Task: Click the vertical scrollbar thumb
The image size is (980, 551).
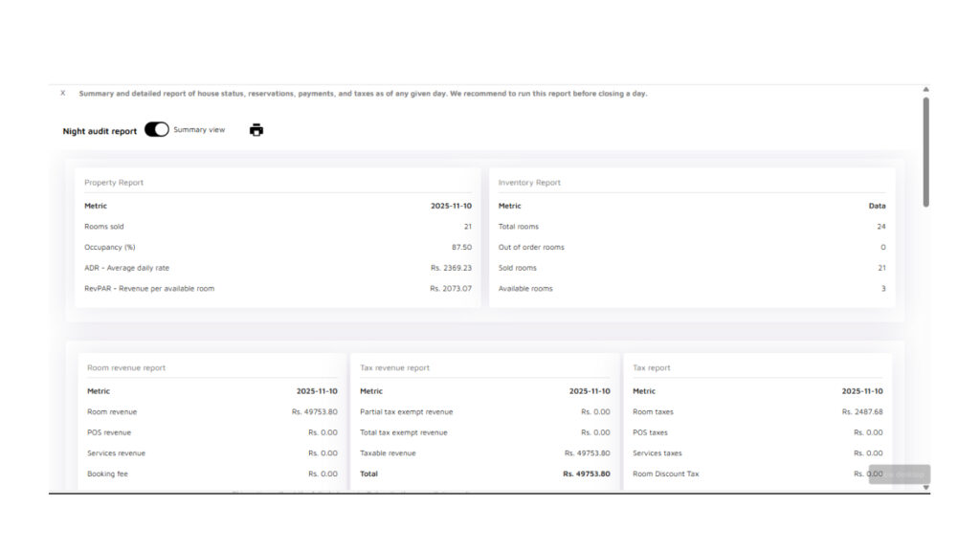Action: (925, 151)
